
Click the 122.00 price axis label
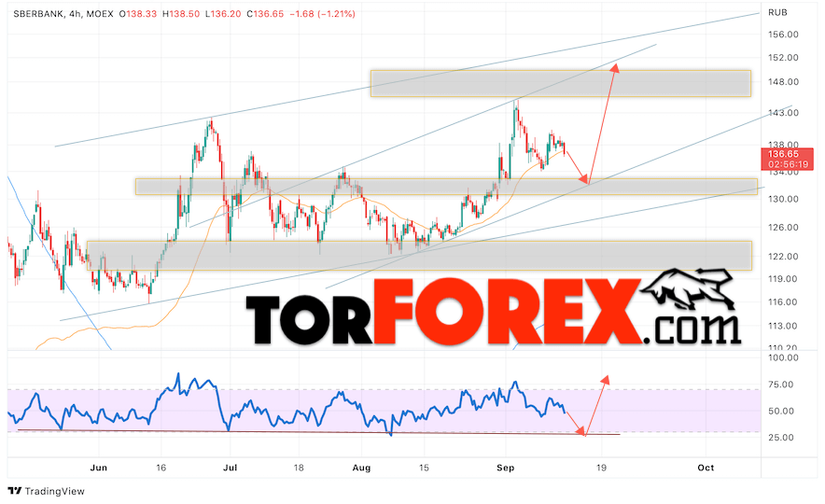point(783,257)
